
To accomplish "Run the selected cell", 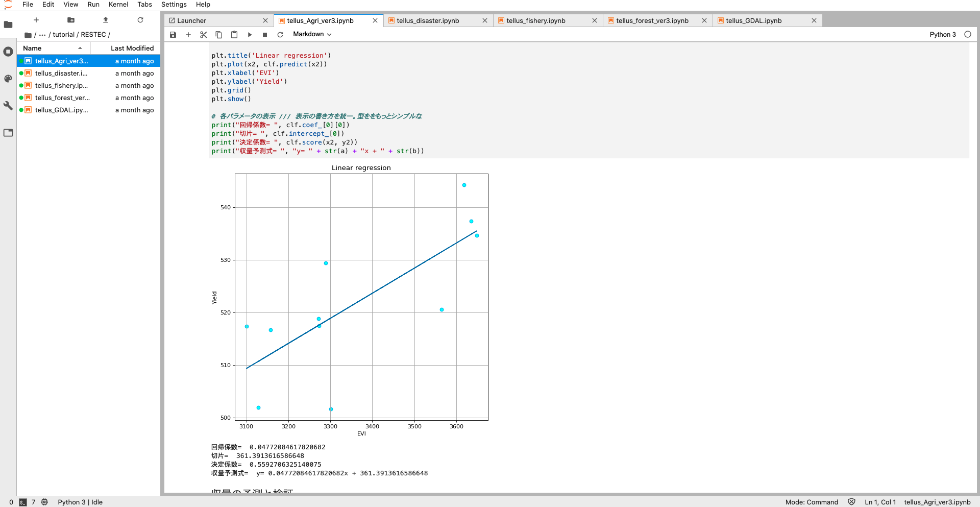I will (250, 35).
